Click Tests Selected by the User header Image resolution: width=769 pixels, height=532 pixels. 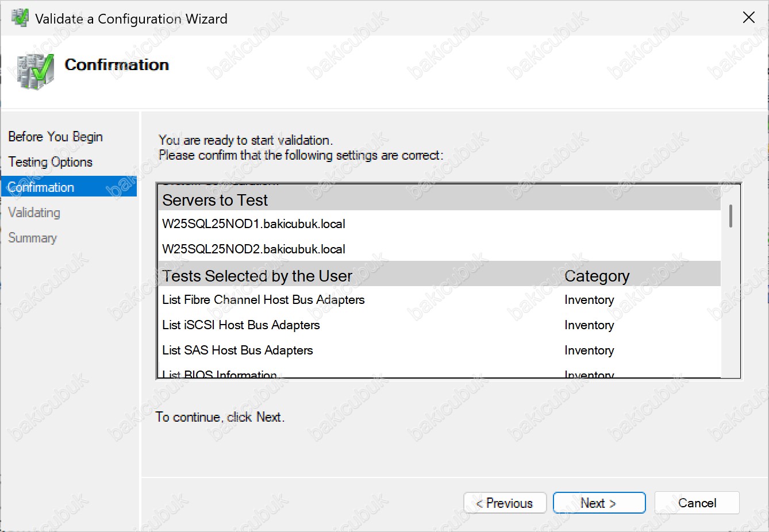coord(257,276)
